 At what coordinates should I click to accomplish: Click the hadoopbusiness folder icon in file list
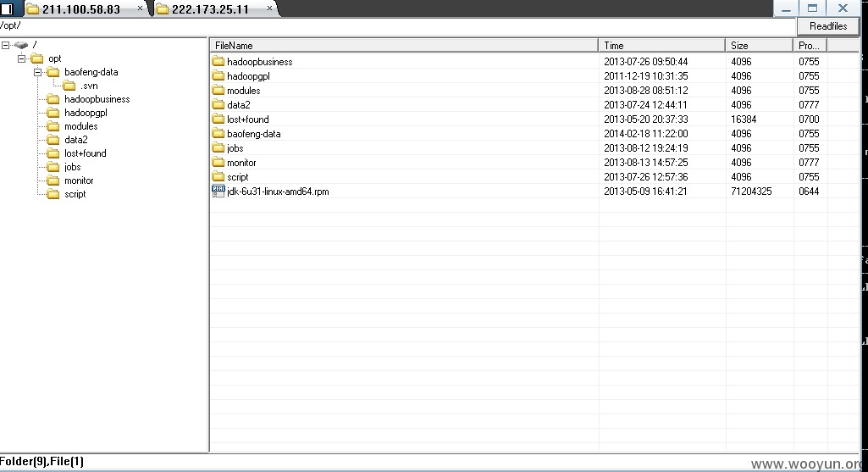(218, 62)
